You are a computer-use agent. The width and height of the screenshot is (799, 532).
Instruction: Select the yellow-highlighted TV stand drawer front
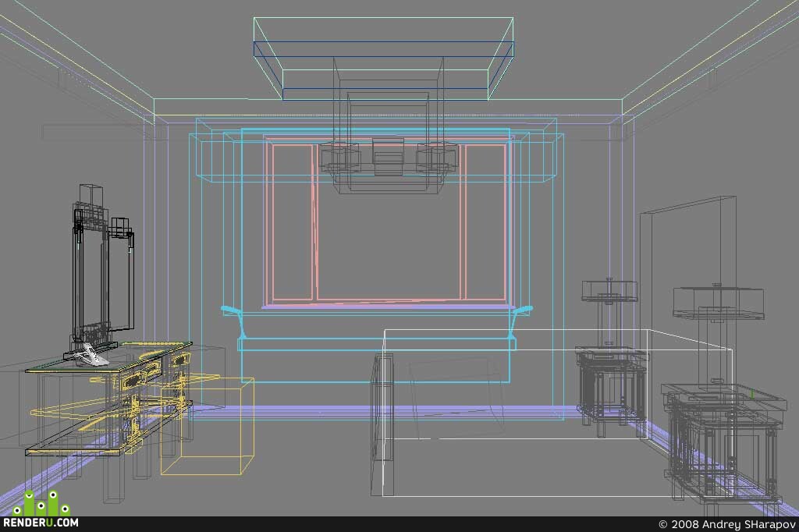pos(133,380)
